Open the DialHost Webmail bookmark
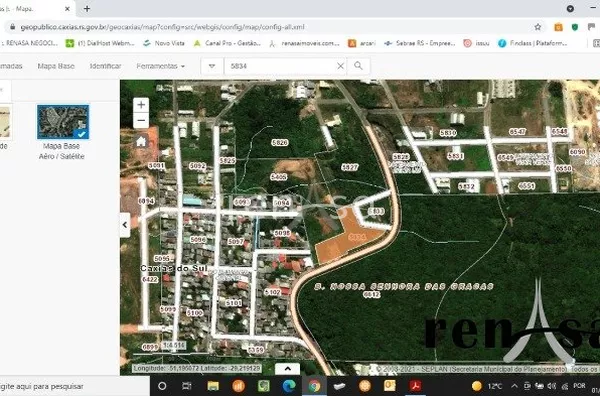This screenshot has height=396, width=600. [x=100, y=43]
